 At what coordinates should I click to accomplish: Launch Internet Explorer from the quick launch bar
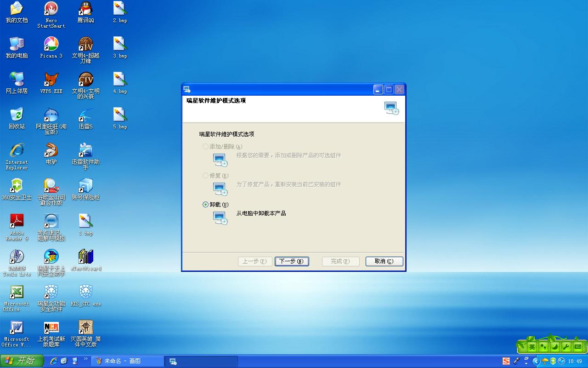coord(54,361)
